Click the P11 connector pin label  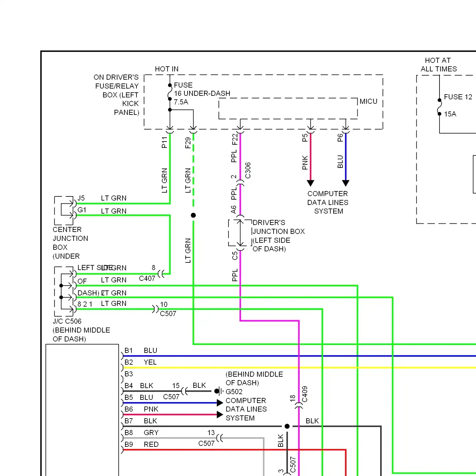[164, 142]
